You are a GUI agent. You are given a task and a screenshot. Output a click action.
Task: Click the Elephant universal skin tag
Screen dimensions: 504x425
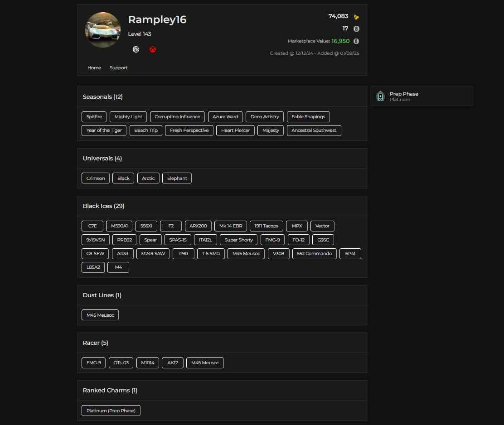tap(177, 178)
